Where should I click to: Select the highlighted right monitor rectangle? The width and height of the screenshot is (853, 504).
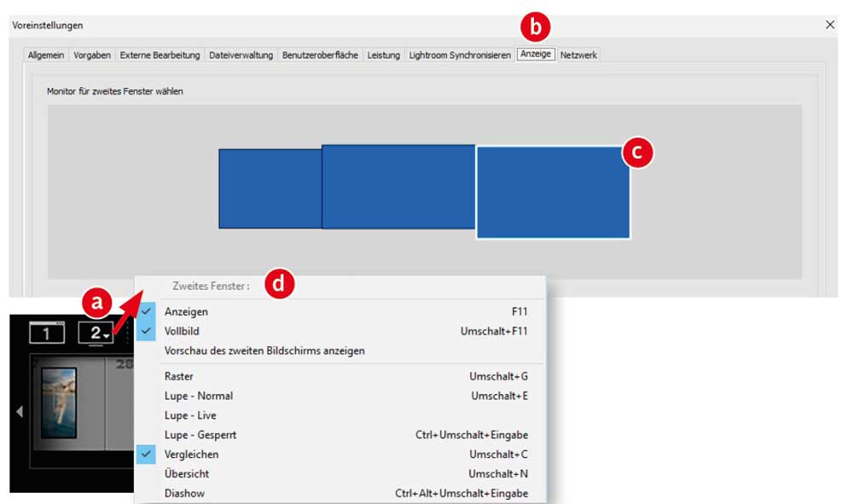pos(554,193)
